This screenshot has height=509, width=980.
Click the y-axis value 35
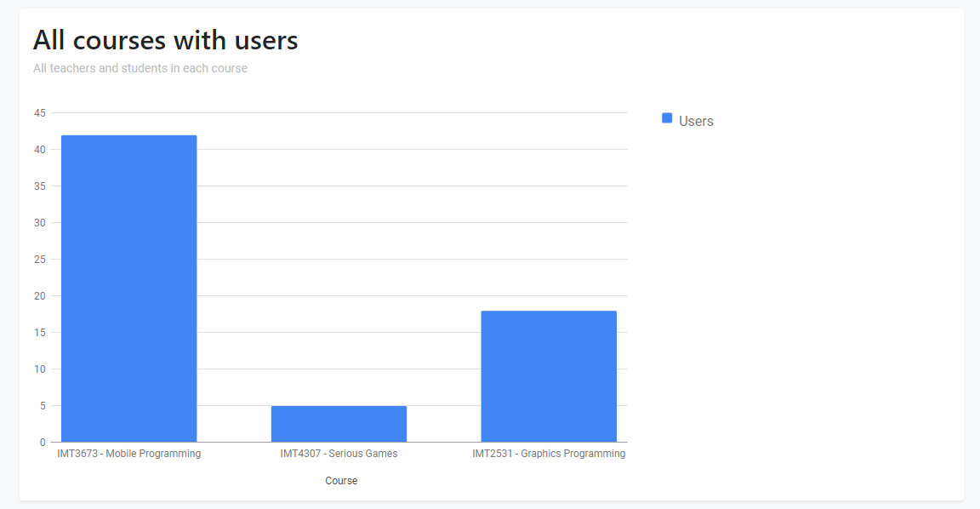40,186
